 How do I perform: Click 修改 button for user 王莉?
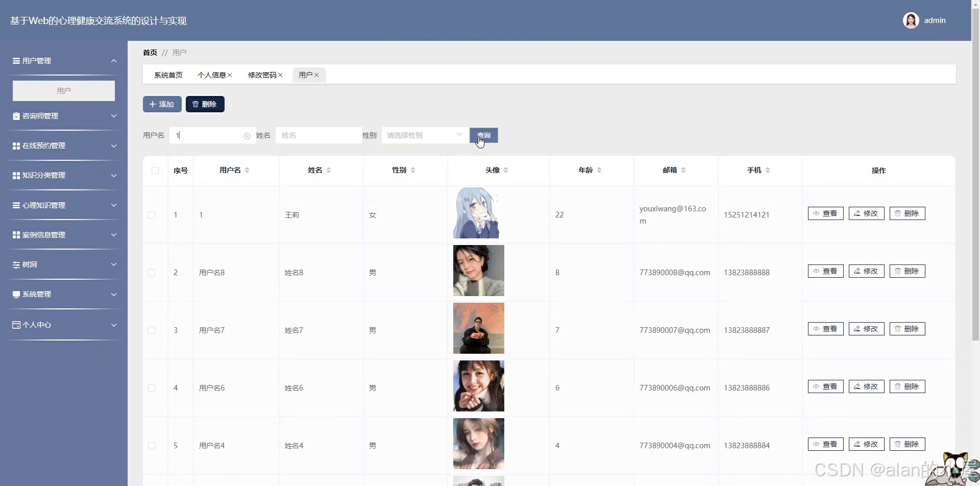(x=866, y=213)
